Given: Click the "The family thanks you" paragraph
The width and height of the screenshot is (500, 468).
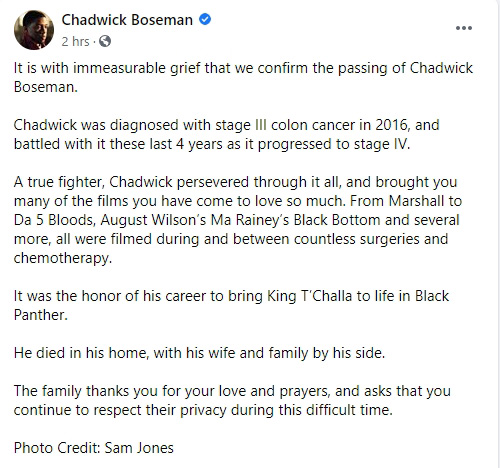Looking at the screenshot, I should pos(232,400).
